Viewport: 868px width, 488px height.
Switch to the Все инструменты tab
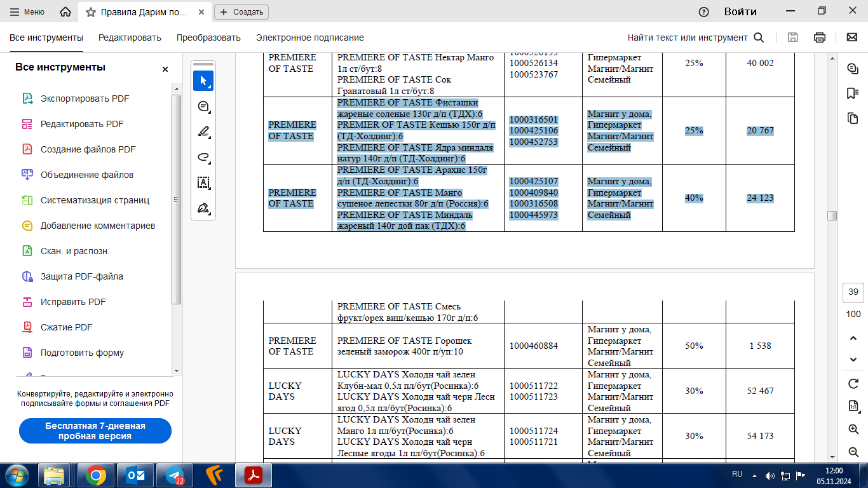[46, 37]
